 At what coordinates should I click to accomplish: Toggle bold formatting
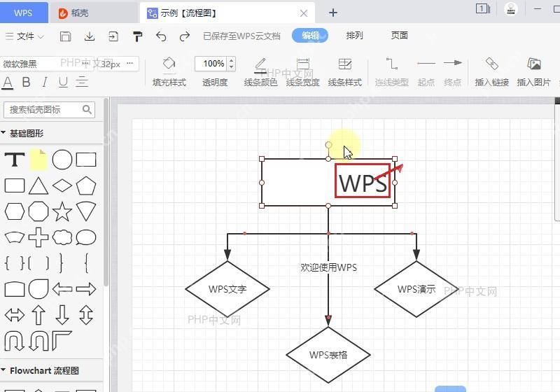[26, 82]
